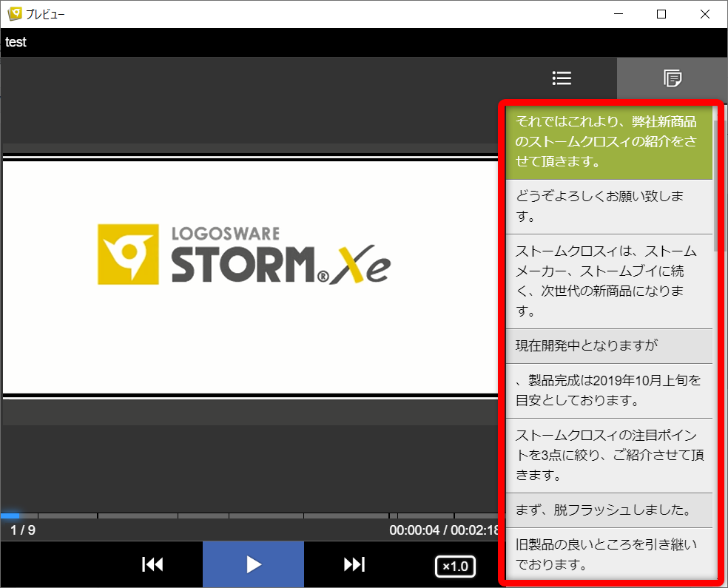Image resolution: width=728 pixels, height=588 pixels.
Task: Skip to the next slide
Action: [354, 564]
